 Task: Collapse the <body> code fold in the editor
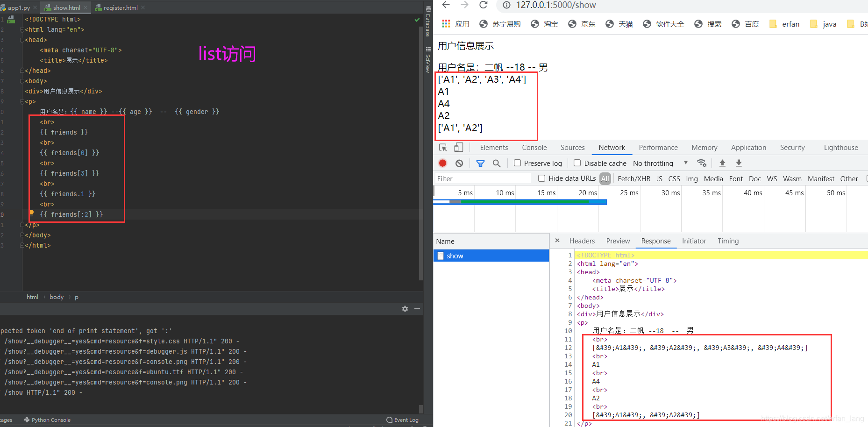click(x=22, y=81)
